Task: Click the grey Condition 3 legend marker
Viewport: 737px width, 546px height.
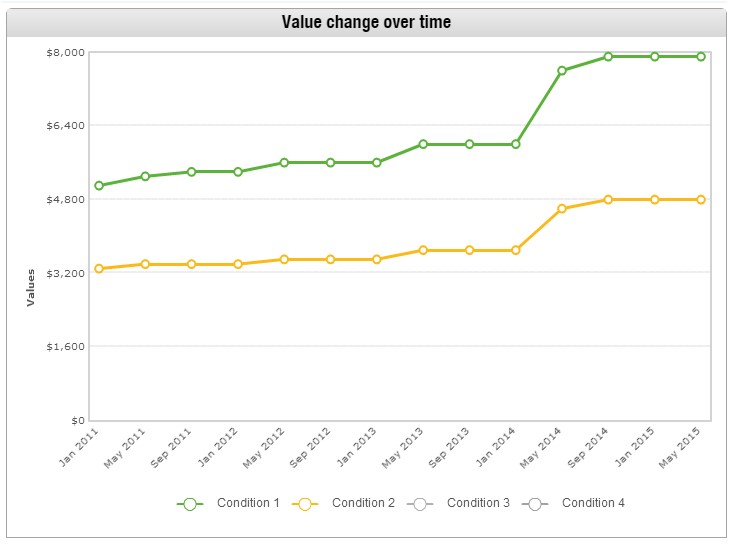Action: (x=420, y=504)
